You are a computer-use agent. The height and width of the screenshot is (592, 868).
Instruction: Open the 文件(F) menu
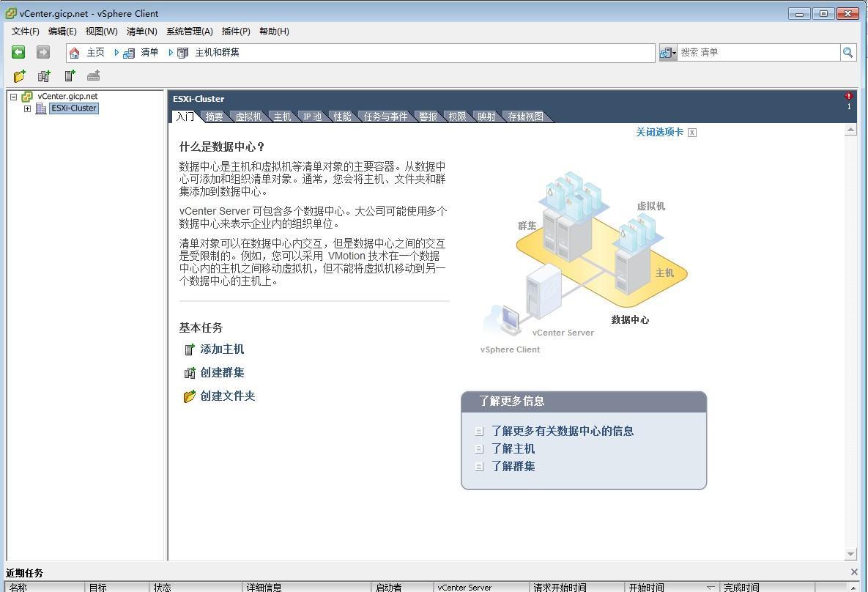26,32
